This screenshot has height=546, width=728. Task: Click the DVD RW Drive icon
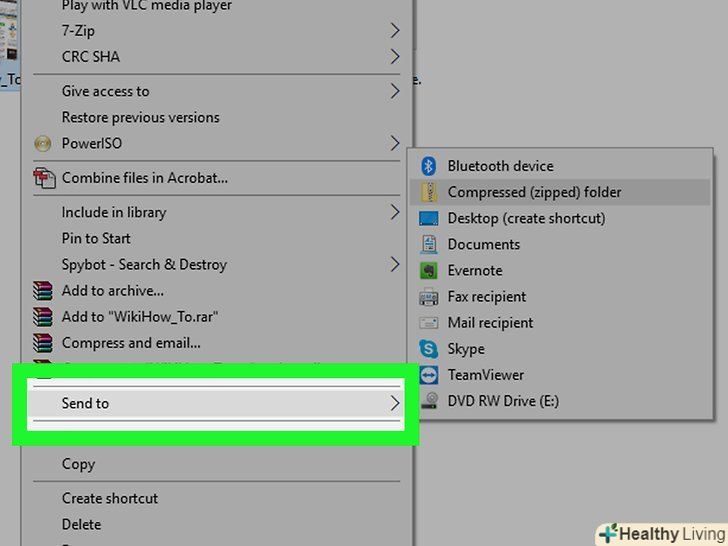click(x=429, y=401)
